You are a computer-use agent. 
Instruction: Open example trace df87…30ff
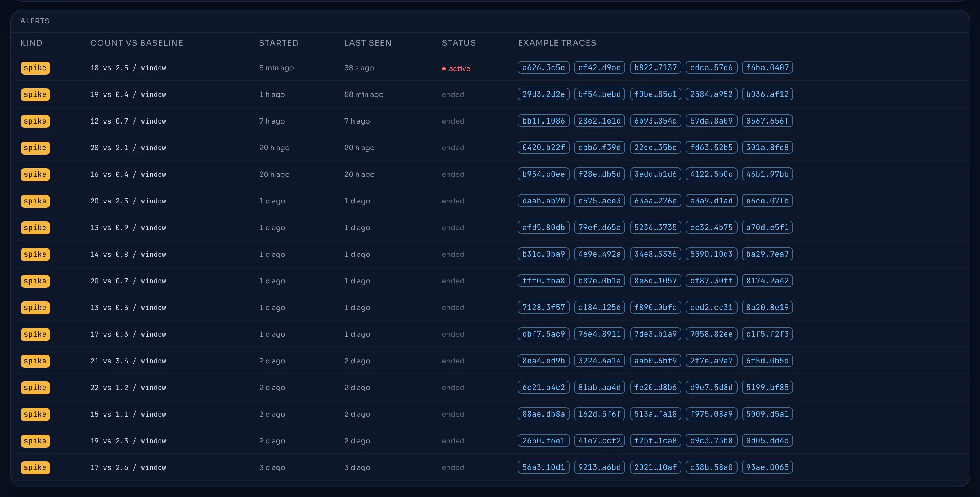coord(712,281)
